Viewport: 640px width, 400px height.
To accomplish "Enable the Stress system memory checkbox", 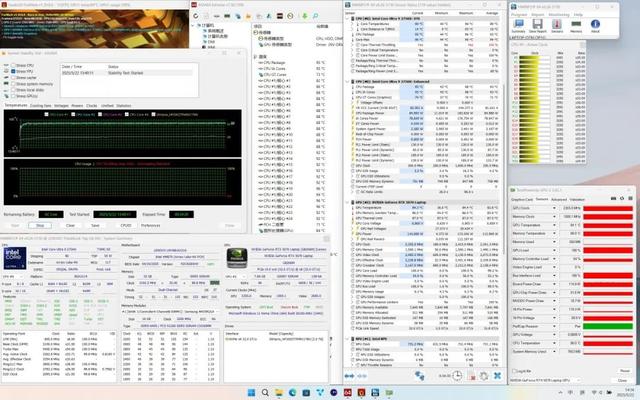I will click(13, 84).
